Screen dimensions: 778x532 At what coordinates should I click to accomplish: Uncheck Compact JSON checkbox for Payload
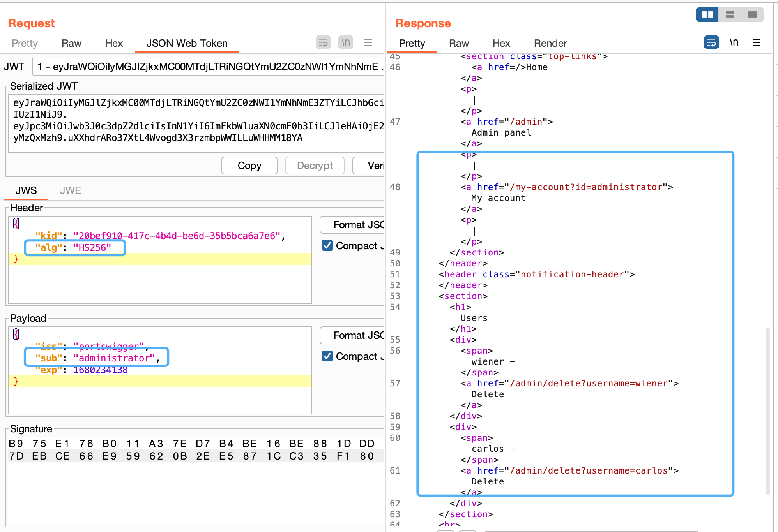click(327, 356)
